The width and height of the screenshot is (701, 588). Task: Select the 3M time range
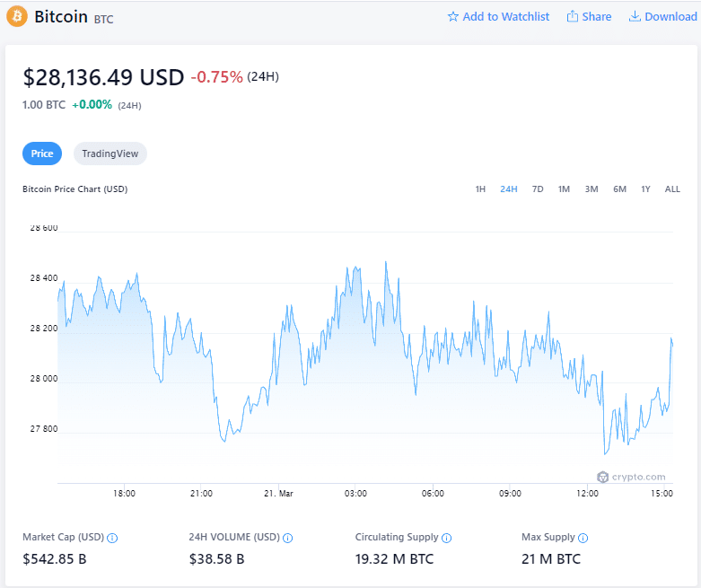click(x=591, y=189)
